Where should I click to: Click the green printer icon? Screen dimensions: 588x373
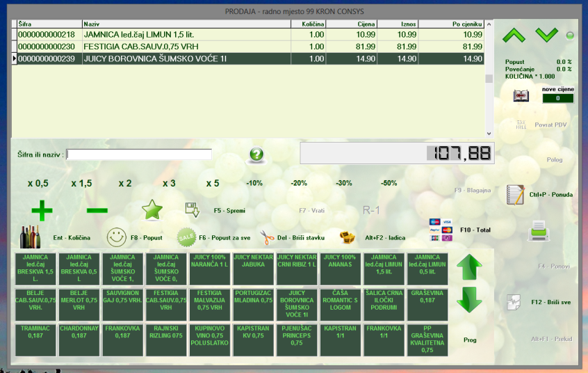pos(539,230)
